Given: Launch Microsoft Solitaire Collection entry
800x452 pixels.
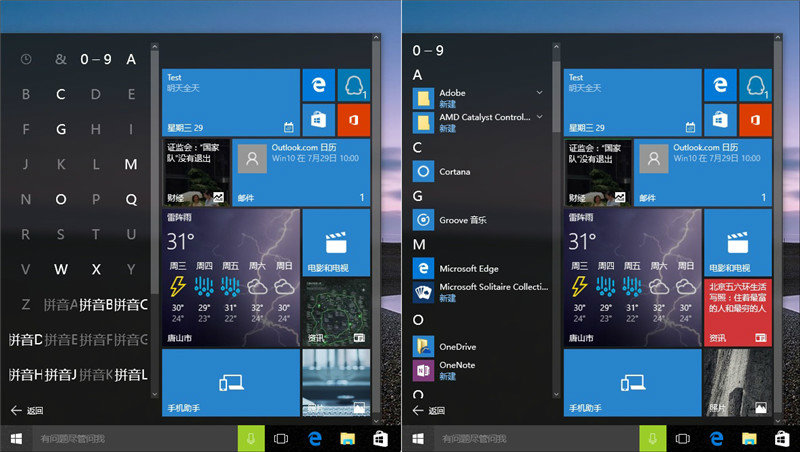Looking at the screenshot, I should [x=480, y=292].
